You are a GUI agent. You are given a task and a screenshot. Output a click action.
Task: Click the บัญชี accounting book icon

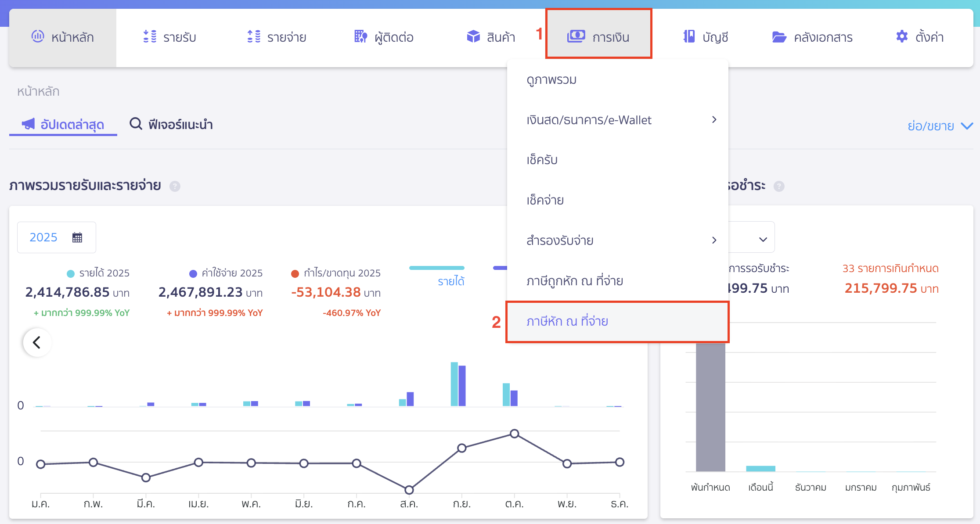689,36
